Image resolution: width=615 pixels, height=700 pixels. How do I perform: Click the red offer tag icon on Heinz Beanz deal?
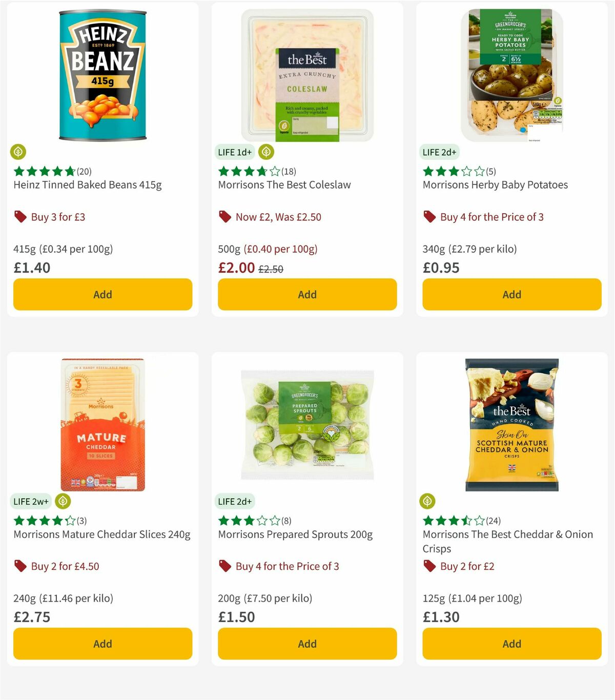pyautogui.click(x=20, y=217)
